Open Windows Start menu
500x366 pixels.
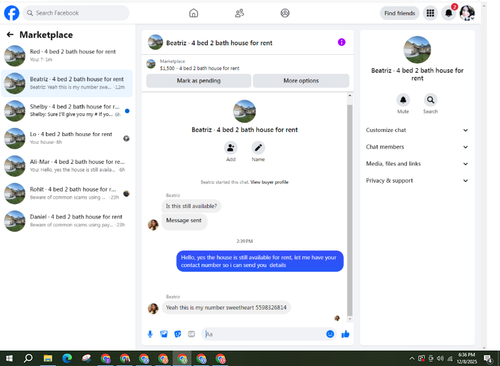click(9, 358)
